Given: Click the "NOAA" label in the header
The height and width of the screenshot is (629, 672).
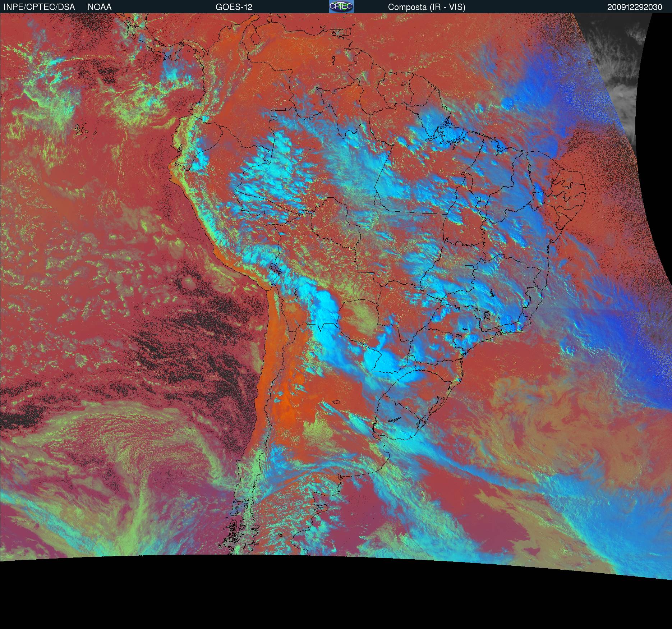Looking at the screenshot, I should click(x=100, y=7).
